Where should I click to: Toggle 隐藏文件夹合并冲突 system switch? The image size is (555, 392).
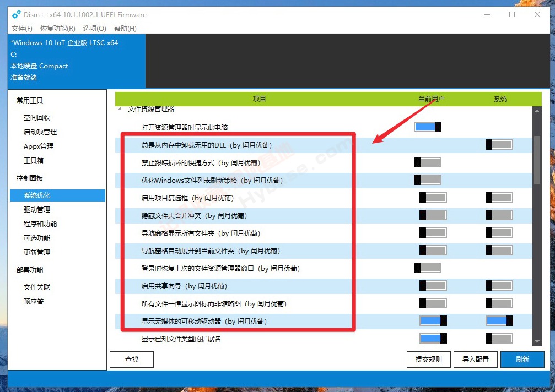point(499,215)
